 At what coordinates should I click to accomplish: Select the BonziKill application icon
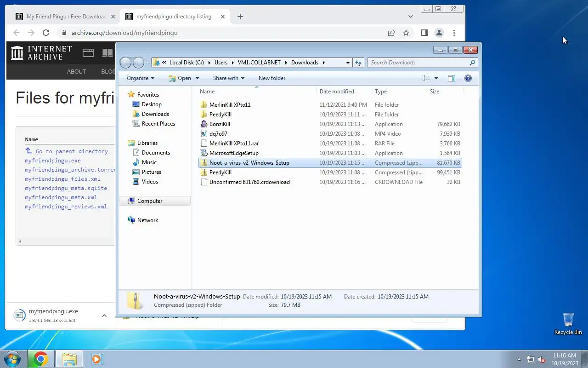coord(204,124)
